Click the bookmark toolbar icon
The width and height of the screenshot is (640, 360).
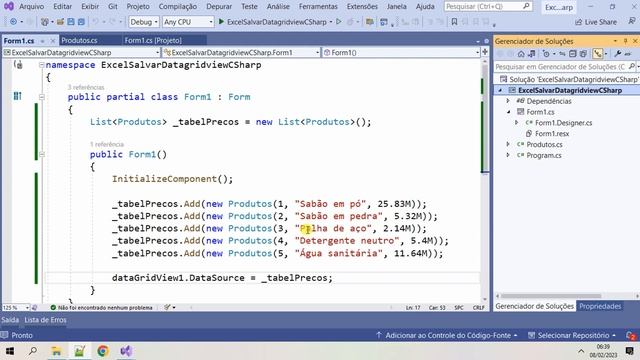454,22
